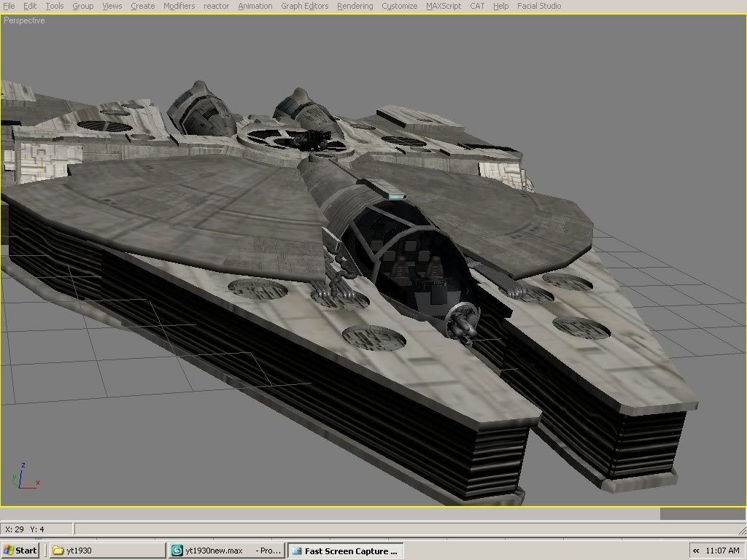Open the Customize menu
Screen dimensions: 747x560
point(399,6)
